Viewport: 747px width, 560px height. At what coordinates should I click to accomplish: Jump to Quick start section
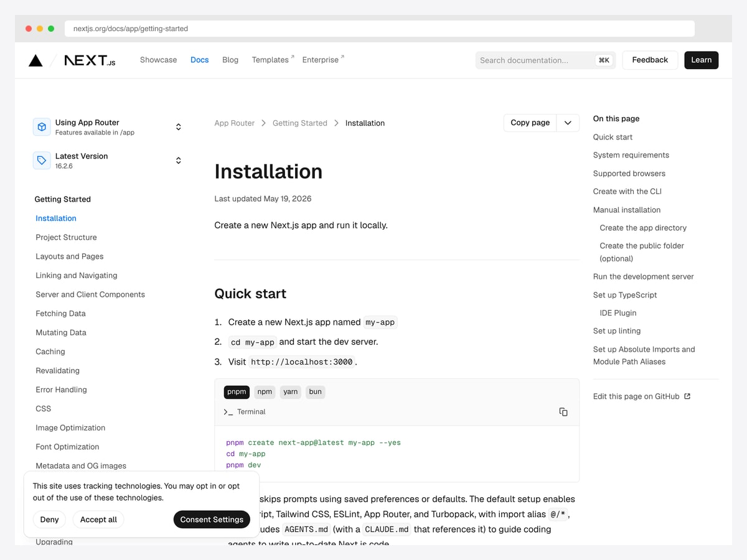pyautogui.click(x=613, y=137)
